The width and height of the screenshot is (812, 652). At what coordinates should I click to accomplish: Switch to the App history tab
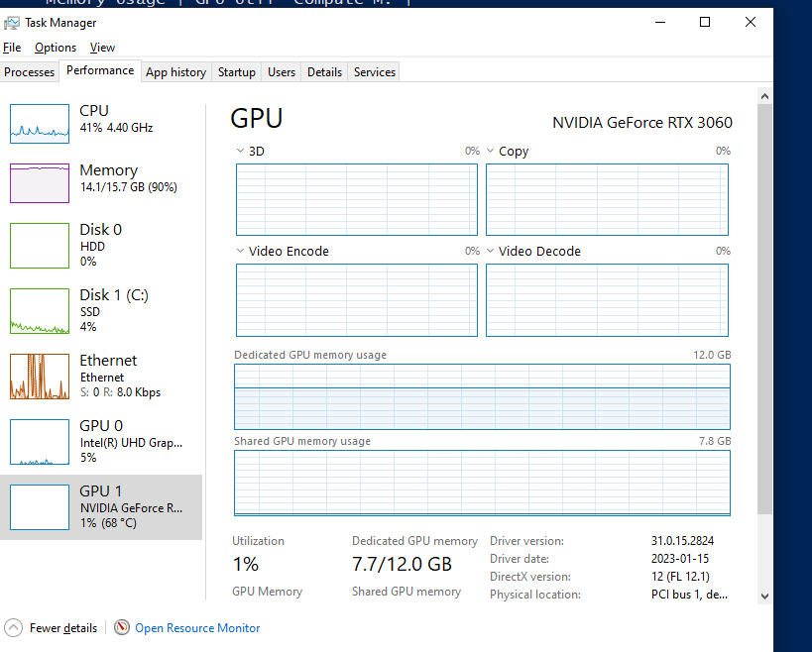coord(175,71)
